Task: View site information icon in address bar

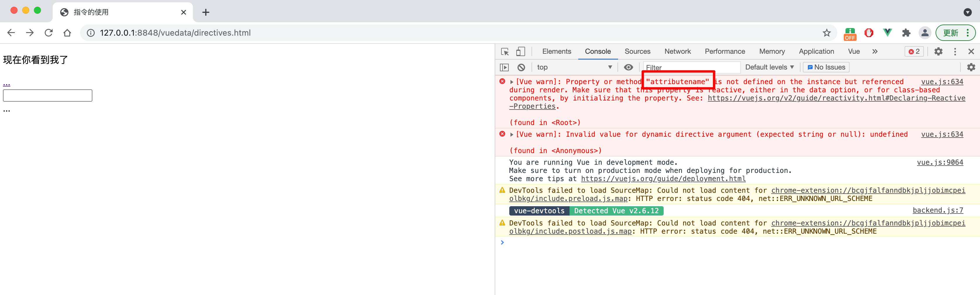Action: pyautogui.click(x=91, y=33)
